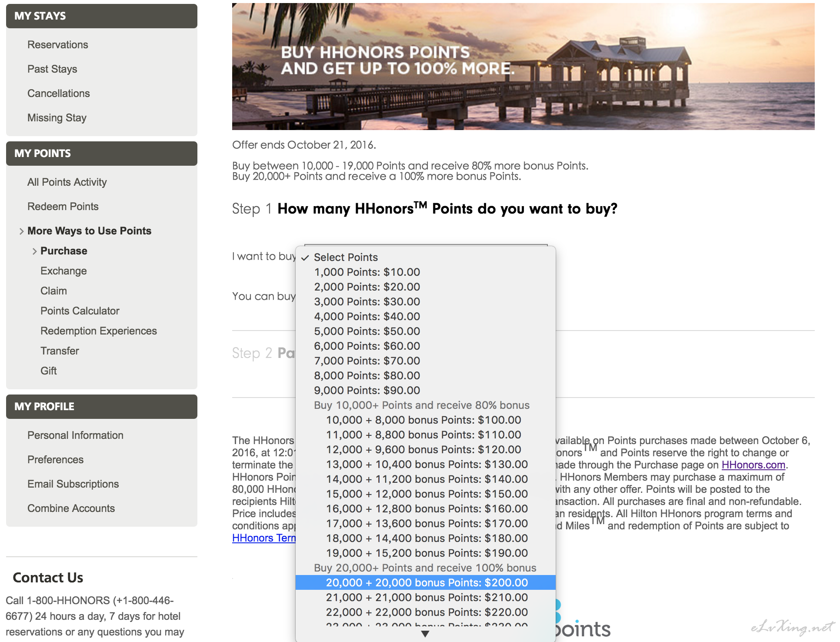Select 3,000 Points: $30.00
This screenshot has width=840, height=642.
coord(426,302)
